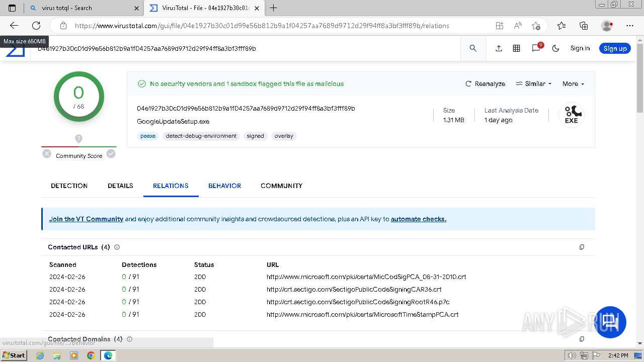
Task: Open browser settings ellipsis menu
Action: point(630,26)
